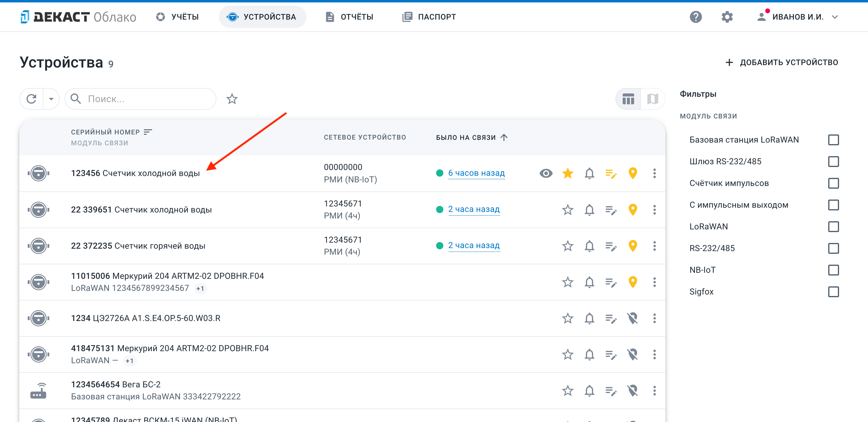Sort by Серийный номер column header
Viewport: 868px width, 422px height.
pos(111,132)
